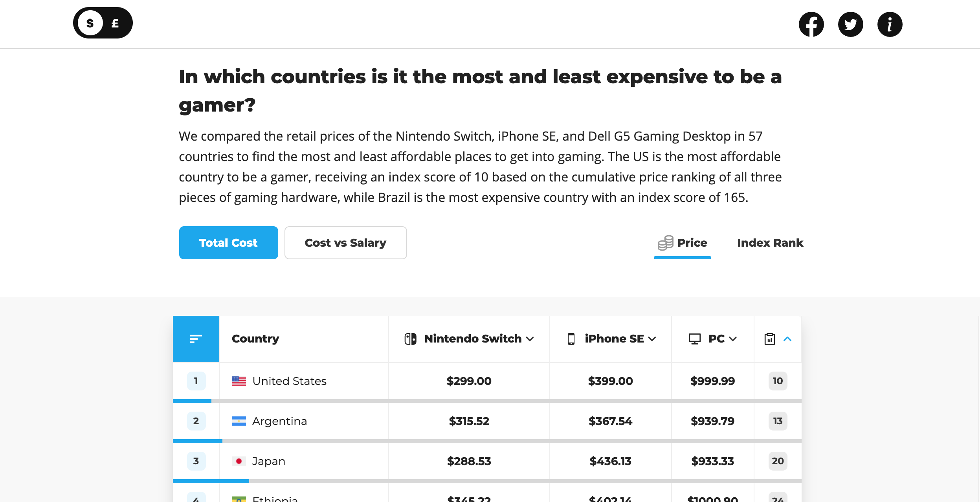
Task: Click the PC monitor icon
Action: (x=694, y=339)
